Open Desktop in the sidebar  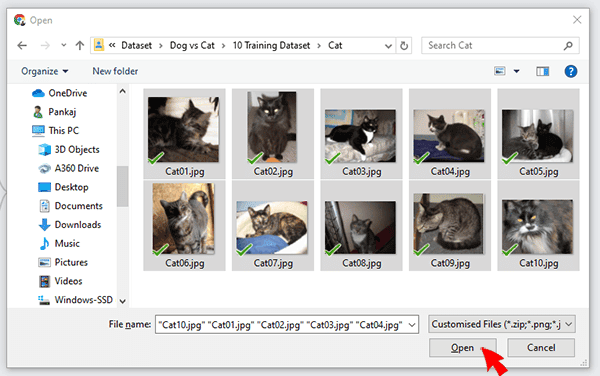click(x=63, y=187)
